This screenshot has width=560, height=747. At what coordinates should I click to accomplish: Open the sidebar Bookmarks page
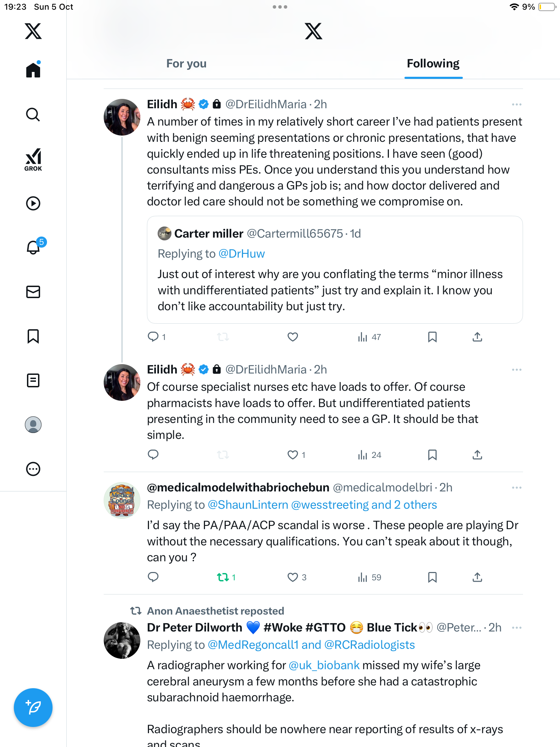point(33,336)
